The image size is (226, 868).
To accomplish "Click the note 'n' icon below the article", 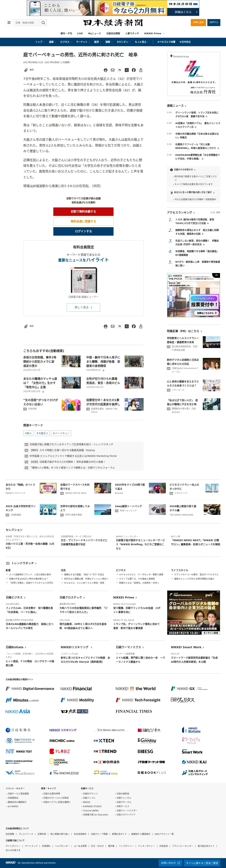I will pyautogui.click(x=120, y=326).
